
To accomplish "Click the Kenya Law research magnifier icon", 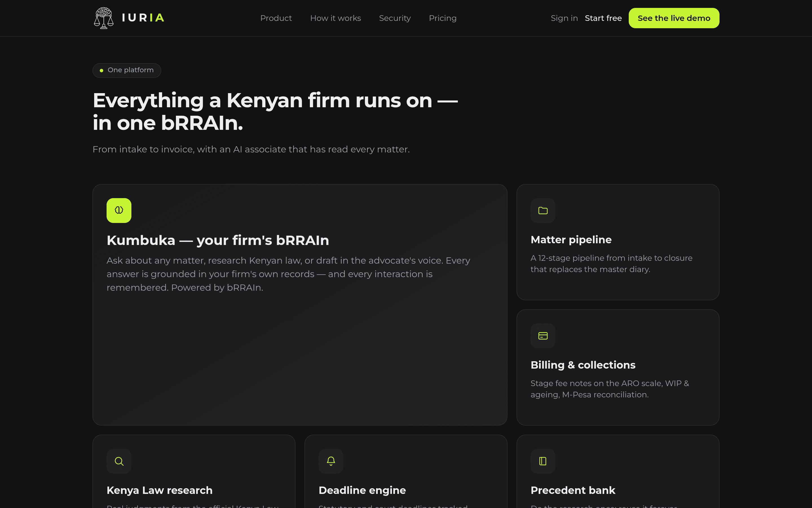I will 119,461.
